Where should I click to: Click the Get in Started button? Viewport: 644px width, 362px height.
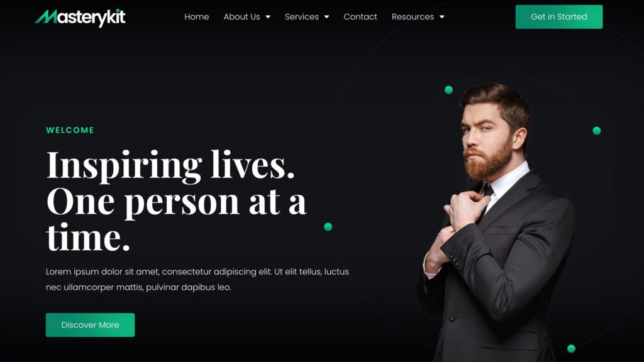559,17
